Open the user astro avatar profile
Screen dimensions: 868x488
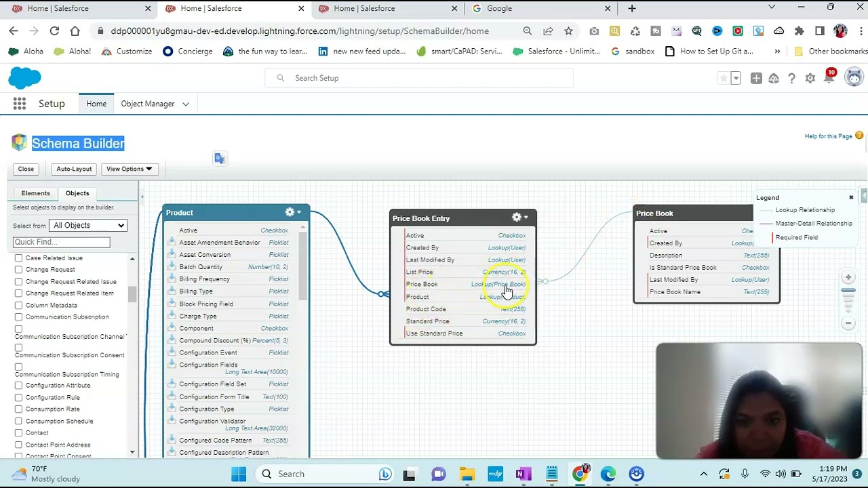pyautogui.click(x=854, y=77)
